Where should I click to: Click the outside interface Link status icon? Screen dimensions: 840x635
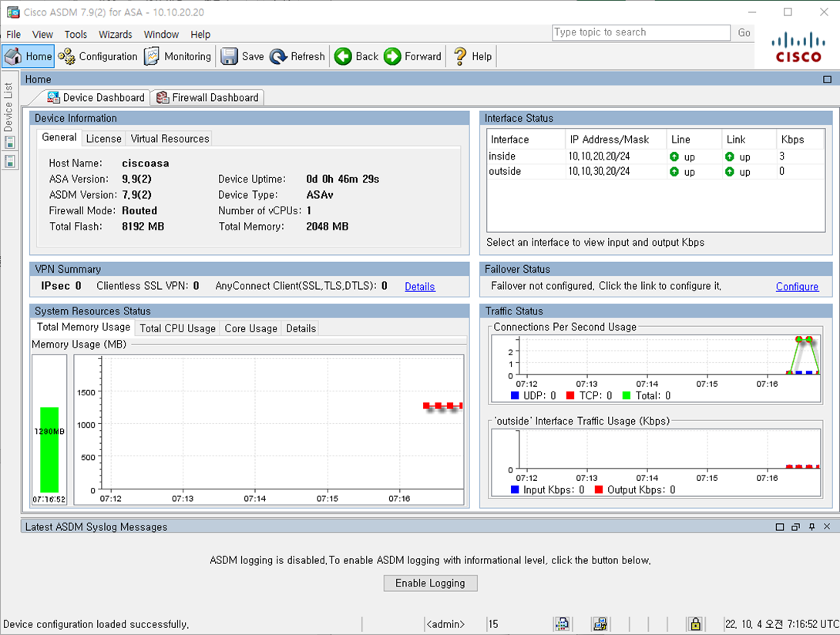tap(729, 172)
